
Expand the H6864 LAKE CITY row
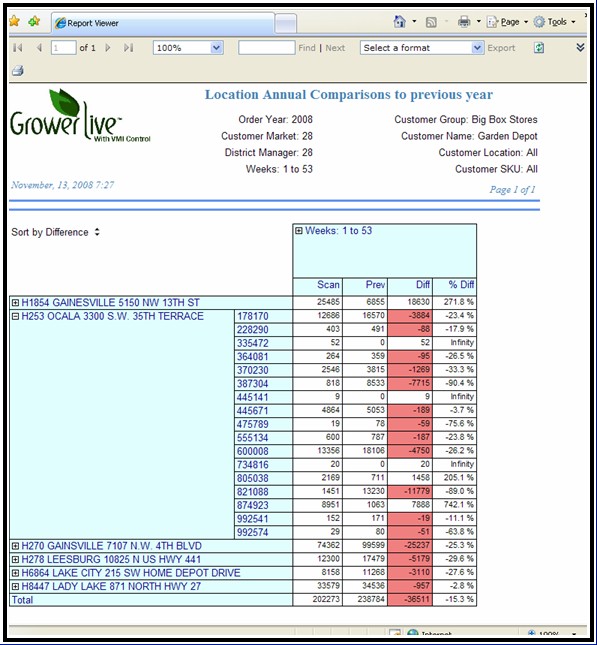(x=15, y=573)
